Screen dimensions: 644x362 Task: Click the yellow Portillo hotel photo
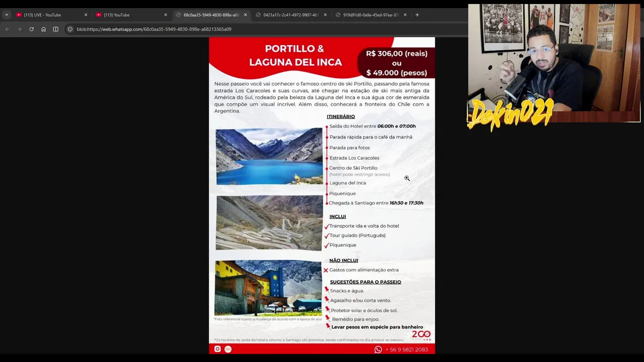click(x=268, y=288)
